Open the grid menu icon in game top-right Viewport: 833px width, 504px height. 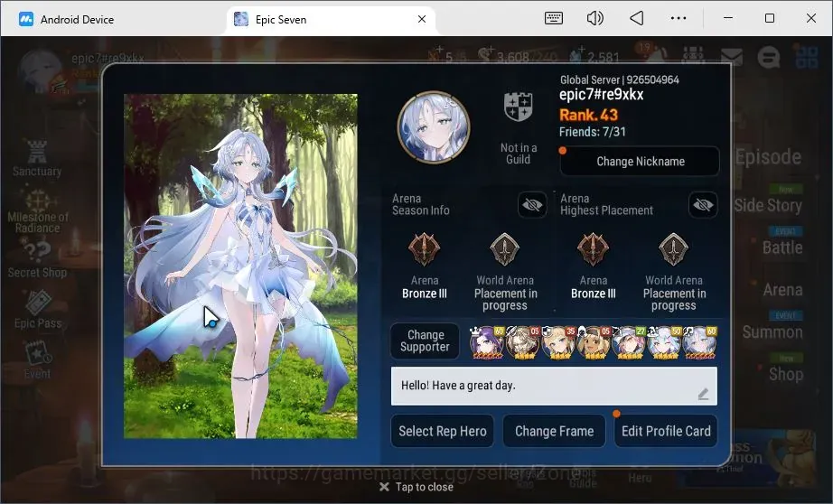coord(807,56)
